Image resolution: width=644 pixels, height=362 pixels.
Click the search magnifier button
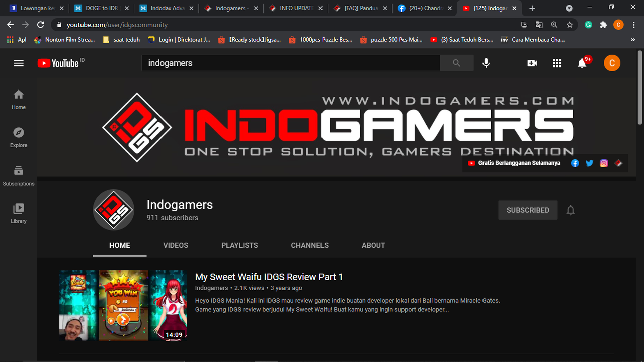pyautogui.click(x=456, y=63)
